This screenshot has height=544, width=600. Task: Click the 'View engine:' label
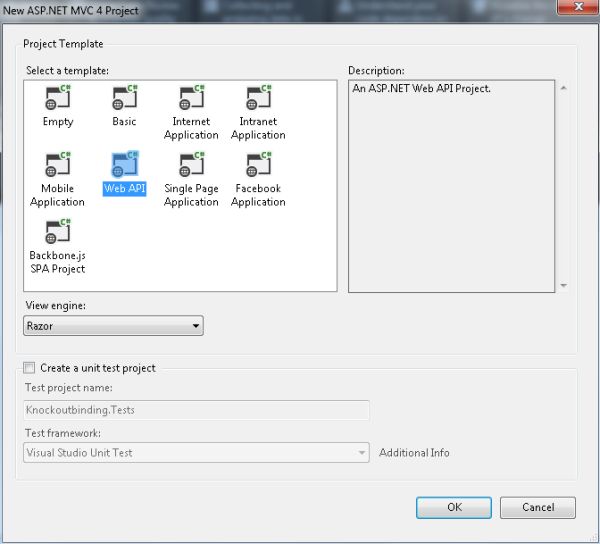point(55,305)
